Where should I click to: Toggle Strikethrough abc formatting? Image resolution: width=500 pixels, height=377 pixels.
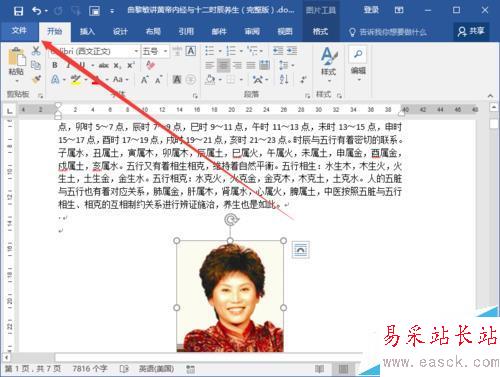104,65
